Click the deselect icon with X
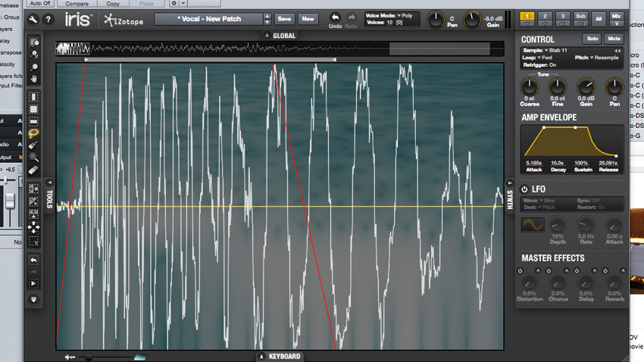Viewport: 644px width, 362px height. [x=33, y=242]
